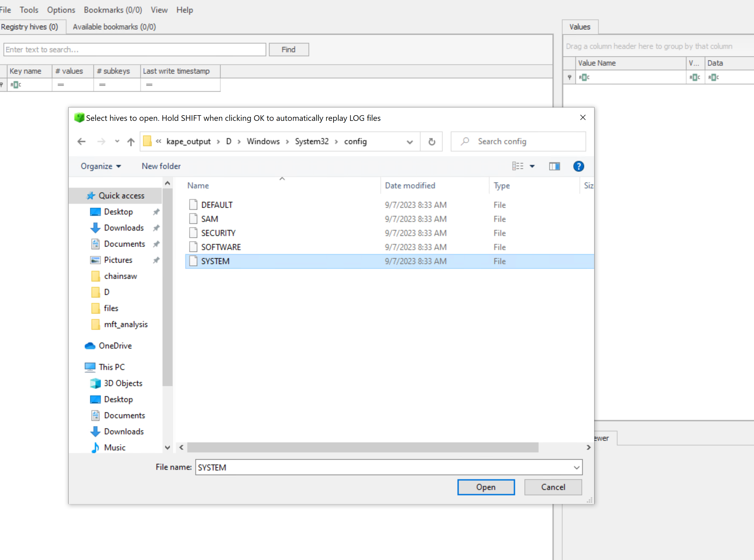Open the View menu

[x=159, y=10]
